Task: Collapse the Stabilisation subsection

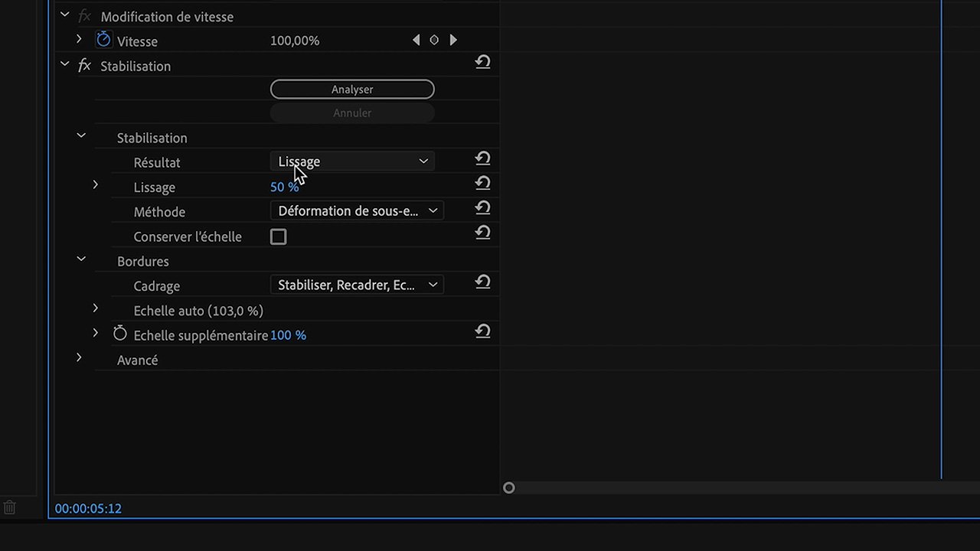Action: pyautogui.click(x=81, y=136)
